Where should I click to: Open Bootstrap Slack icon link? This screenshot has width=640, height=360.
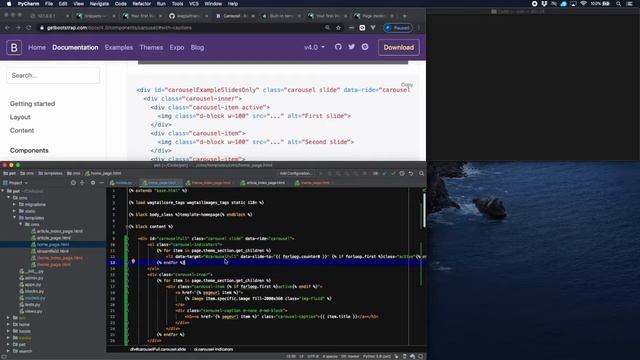point(365,47)
